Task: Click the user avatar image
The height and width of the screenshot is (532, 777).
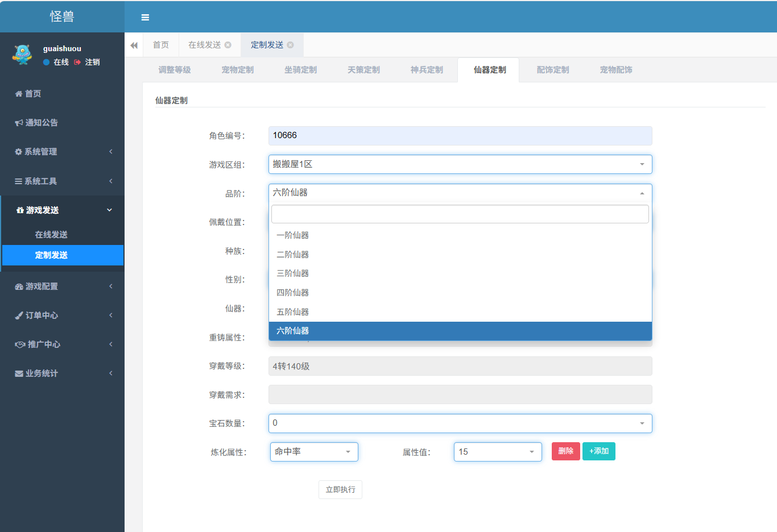Action: coord(22,55)
